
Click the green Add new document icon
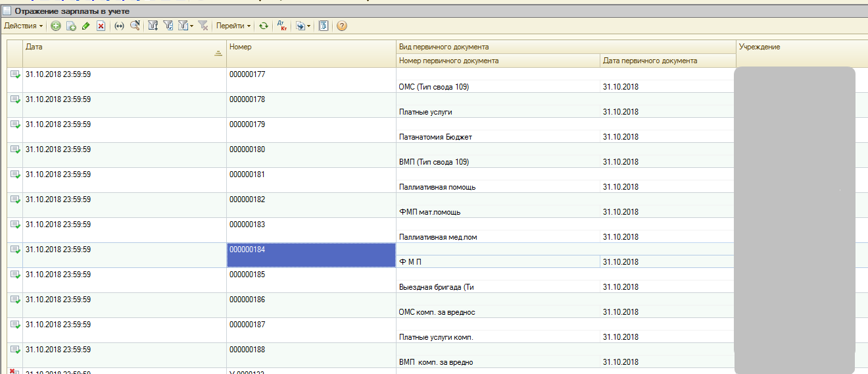(56, 26)
